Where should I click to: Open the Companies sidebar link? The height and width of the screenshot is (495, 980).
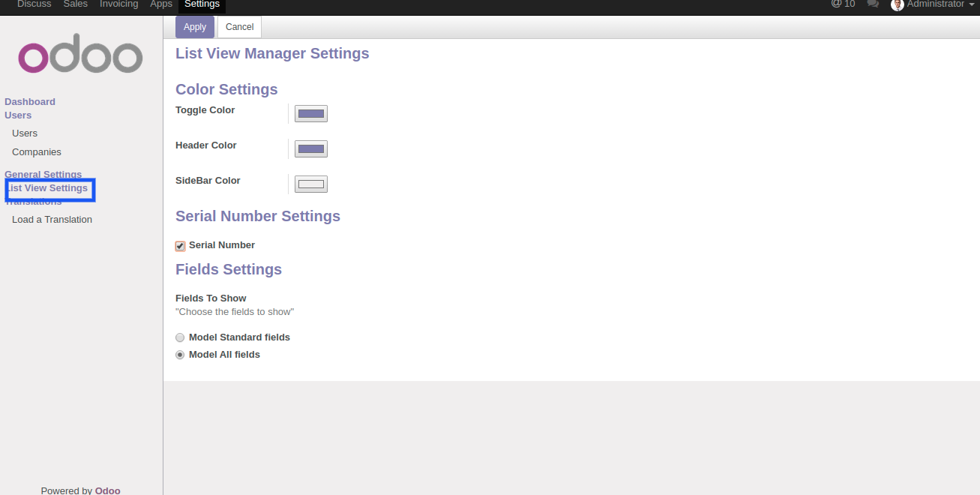(x=37, y=152)
